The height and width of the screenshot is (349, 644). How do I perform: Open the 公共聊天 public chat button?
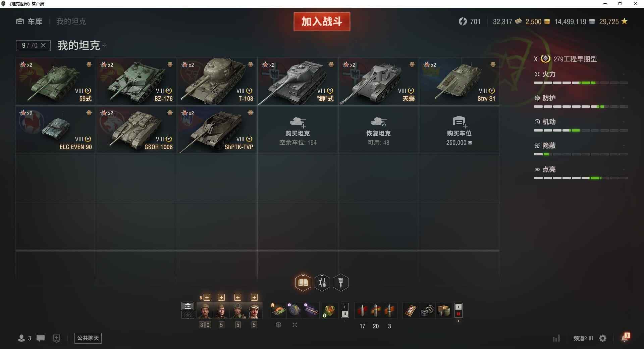tap(88, 338)
